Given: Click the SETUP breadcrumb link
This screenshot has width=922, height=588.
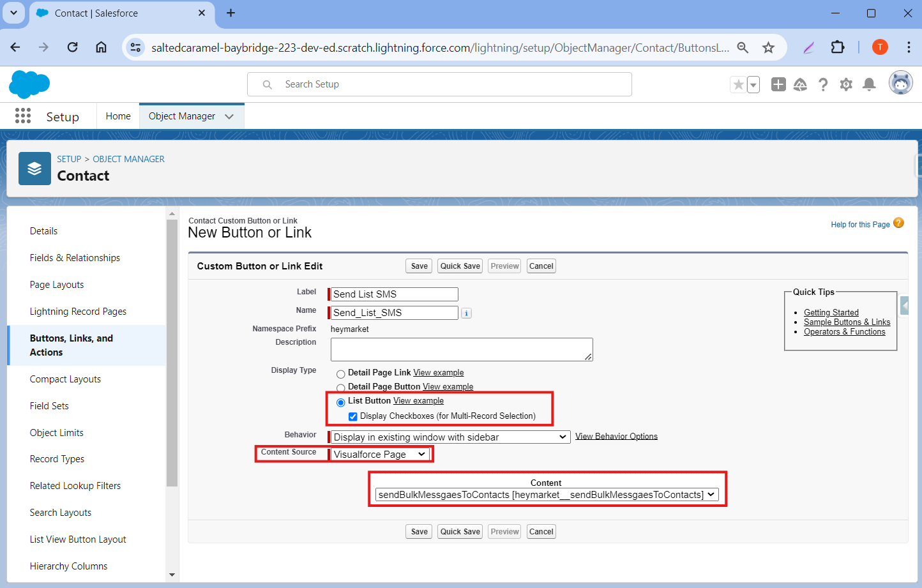Looking at the screenshot, I should (69, 159).
